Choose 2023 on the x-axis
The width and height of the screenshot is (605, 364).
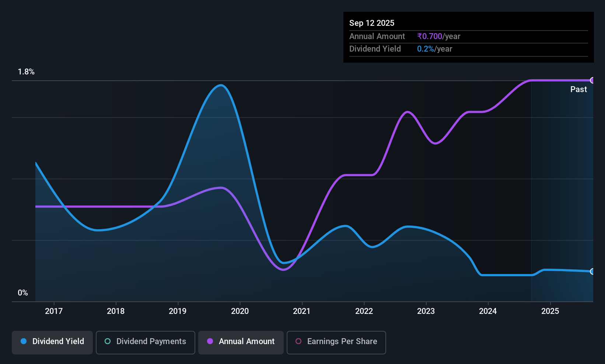(426, 311)
